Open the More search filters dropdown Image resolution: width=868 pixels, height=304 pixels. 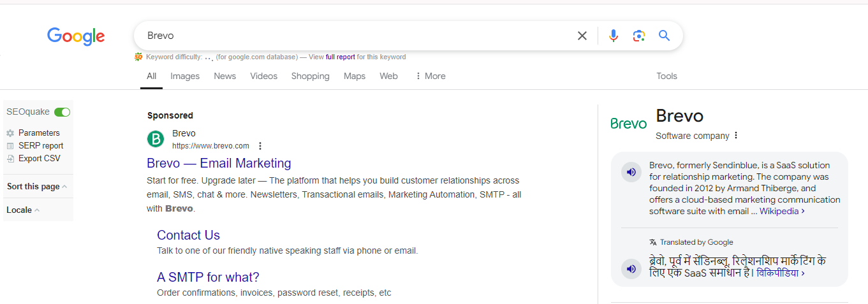click(430, 76)
